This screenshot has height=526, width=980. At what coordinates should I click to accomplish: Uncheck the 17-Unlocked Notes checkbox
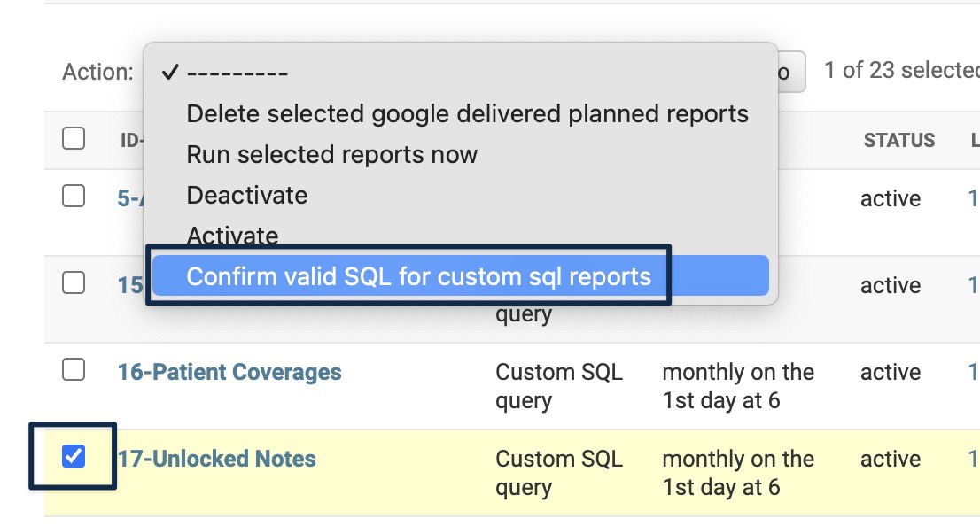[x=74, y=456]
